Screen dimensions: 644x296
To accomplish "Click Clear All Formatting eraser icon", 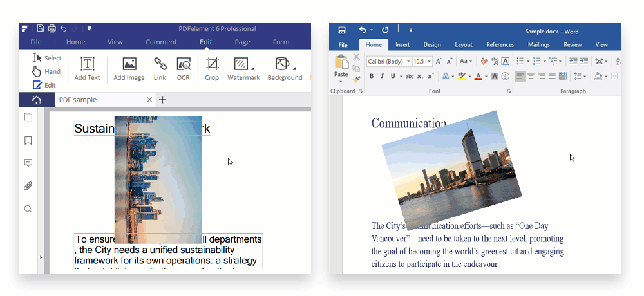I will (484, 62).
